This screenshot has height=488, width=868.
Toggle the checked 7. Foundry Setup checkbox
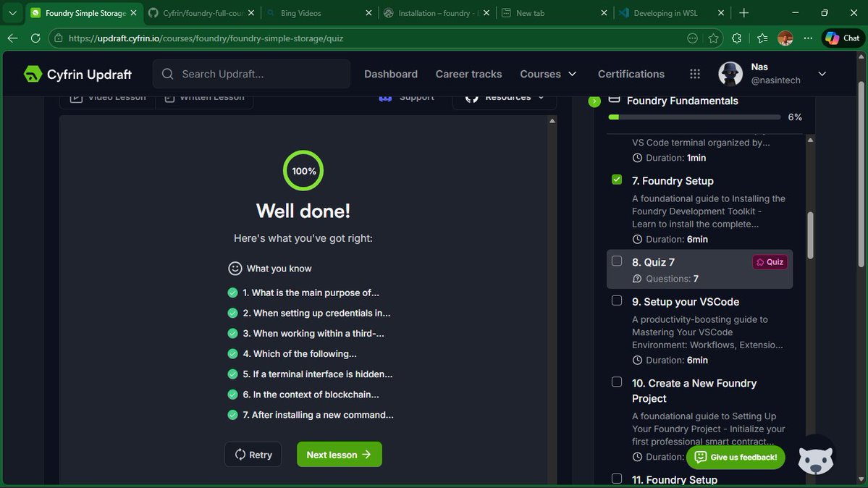click(617, 180)
